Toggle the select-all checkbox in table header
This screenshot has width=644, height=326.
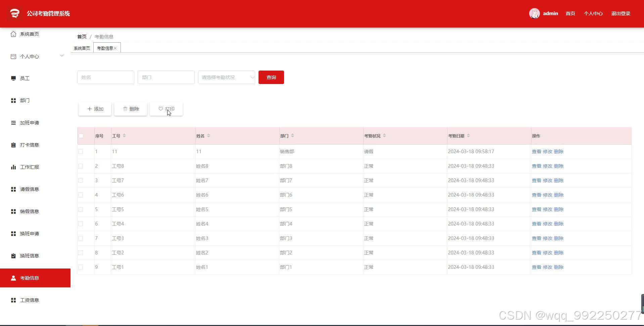[81, 136]
